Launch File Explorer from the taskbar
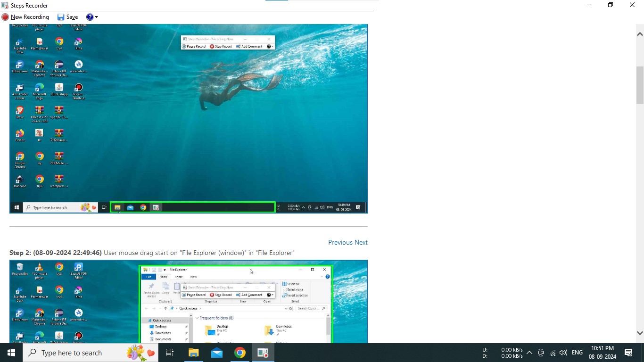Viewport: 644px width, 362px height. pos(194,353)
